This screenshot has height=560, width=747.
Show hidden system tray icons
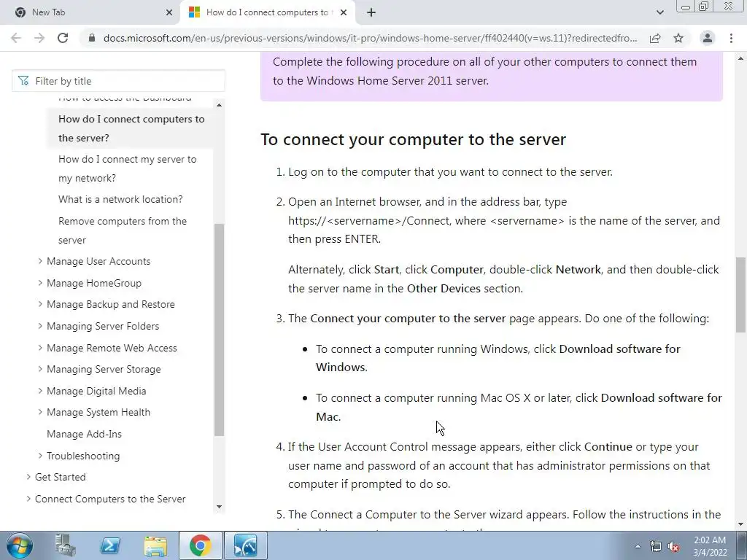coord(638,546)
